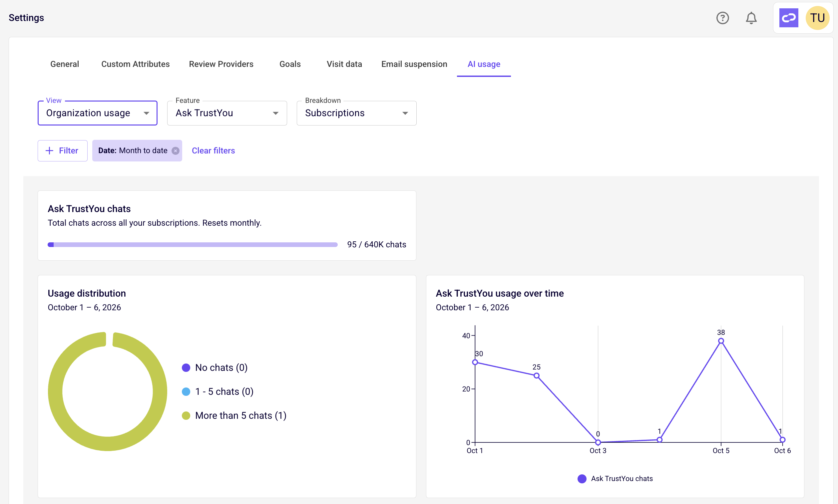Screen dimensions: 838x504
Task: Click the Oct 3 data point with value 0
Action: (x=598, y=442)
